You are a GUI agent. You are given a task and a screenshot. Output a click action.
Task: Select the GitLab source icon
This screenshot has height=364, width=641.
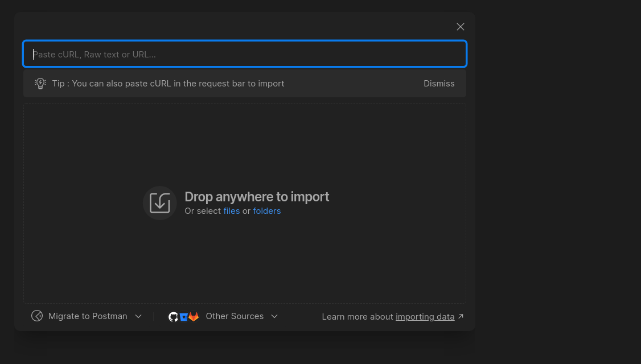(194, 317)
